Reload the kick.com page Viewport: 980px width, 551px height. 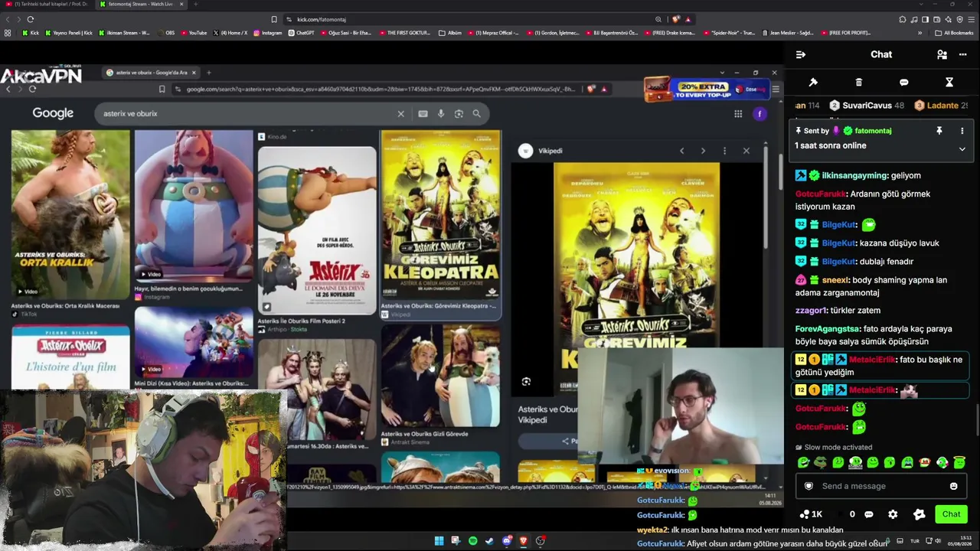31,19
